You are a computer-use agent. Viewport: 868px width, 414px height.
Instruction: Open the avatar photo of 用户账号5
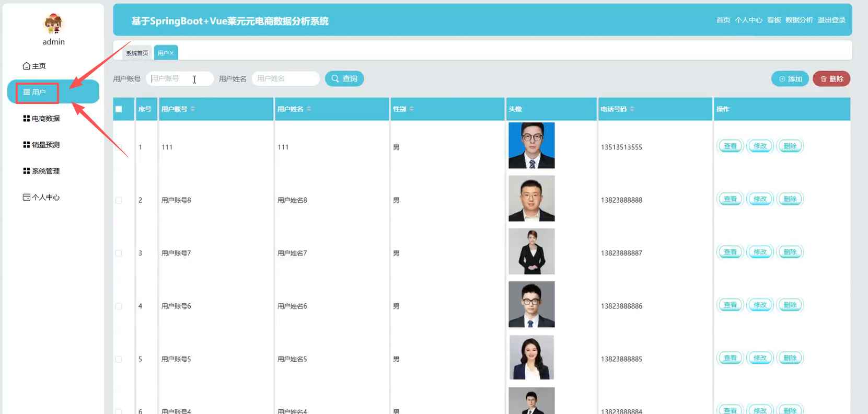[531, 358]
